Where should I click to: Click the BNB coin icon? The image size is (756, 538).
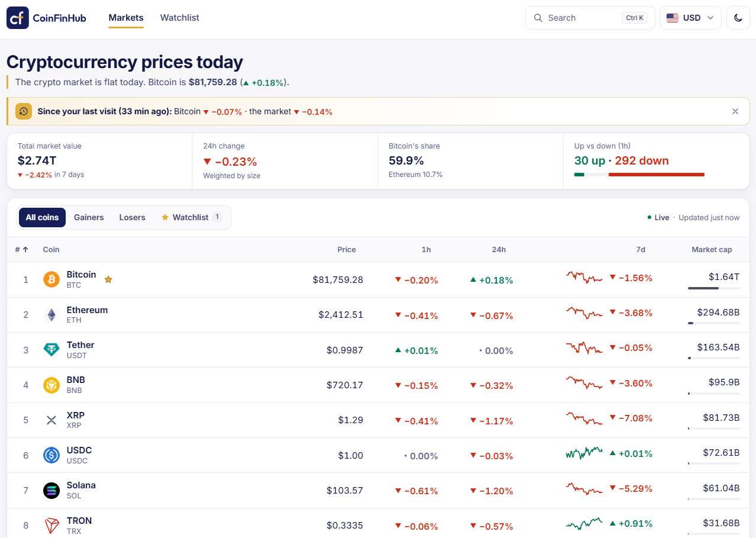coord(52,385)
